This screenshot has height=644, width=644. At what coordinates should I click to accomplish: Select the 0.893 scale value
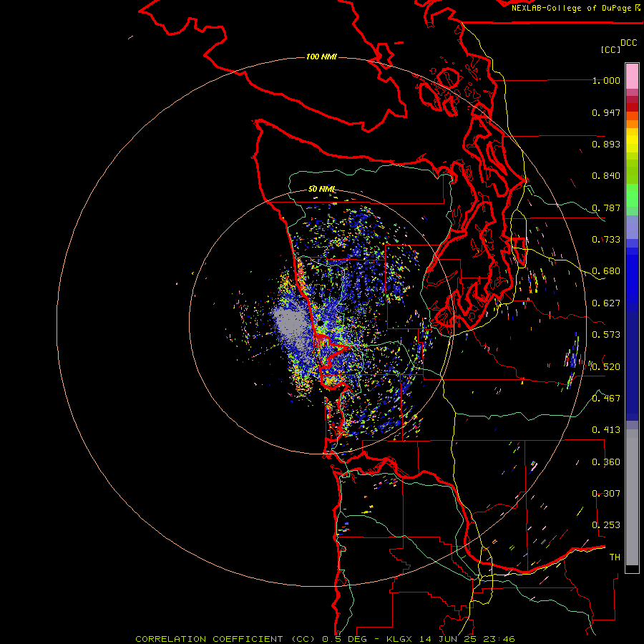click(x=606, y=144)
